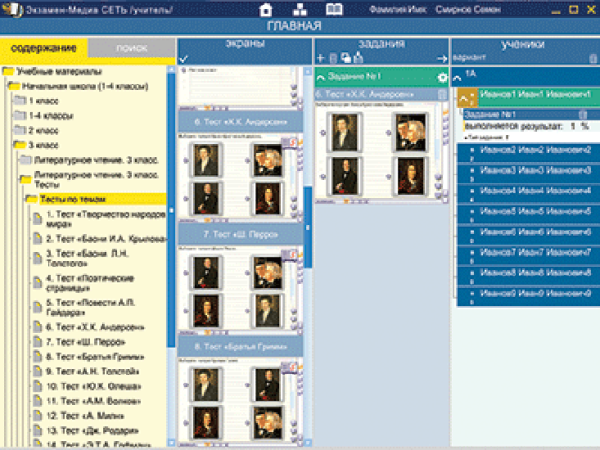Open settings gear for Задание №1
Image resolution: width=600 pixels, height=450 pixels.
(443, 77)
